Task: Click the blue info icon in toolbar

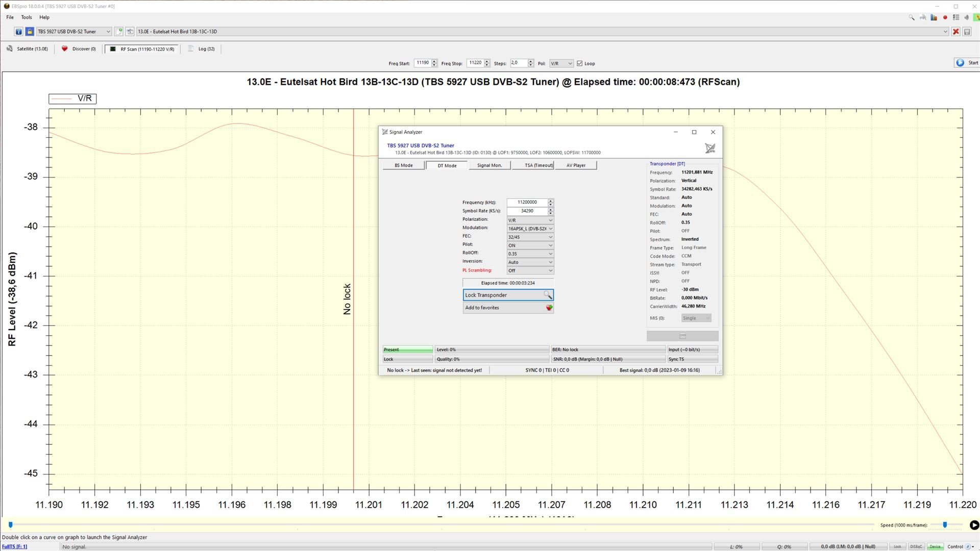Action: click(18, 32)
